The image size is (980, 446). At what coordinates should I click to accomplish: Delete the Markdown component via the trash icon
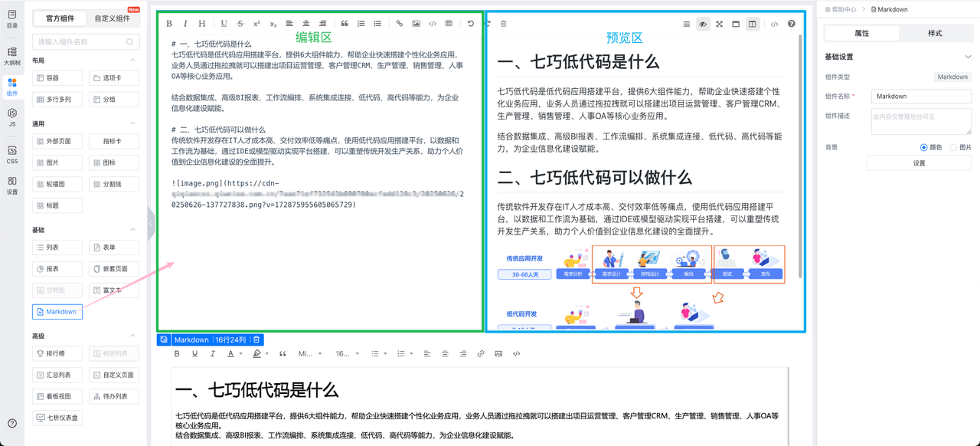click(256, 339)
